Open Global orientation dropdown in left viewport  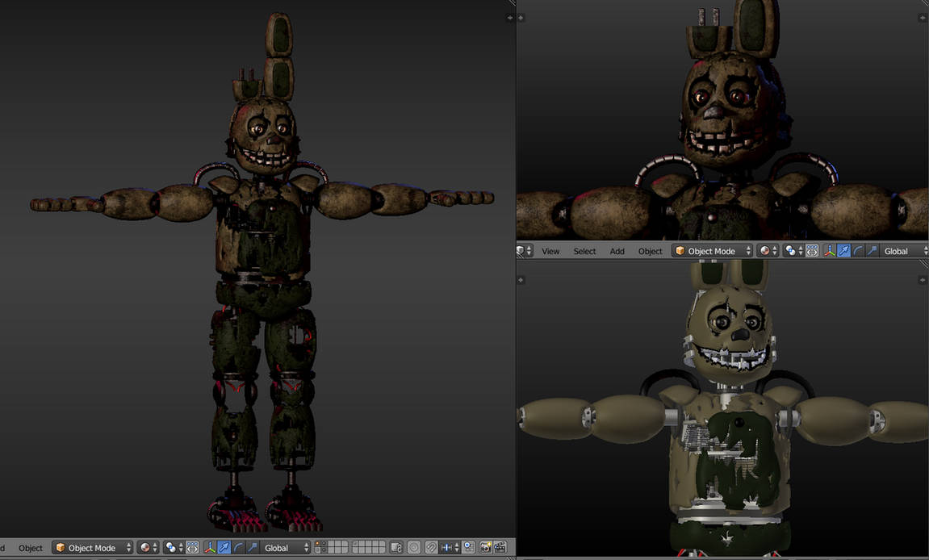(286, 548)
